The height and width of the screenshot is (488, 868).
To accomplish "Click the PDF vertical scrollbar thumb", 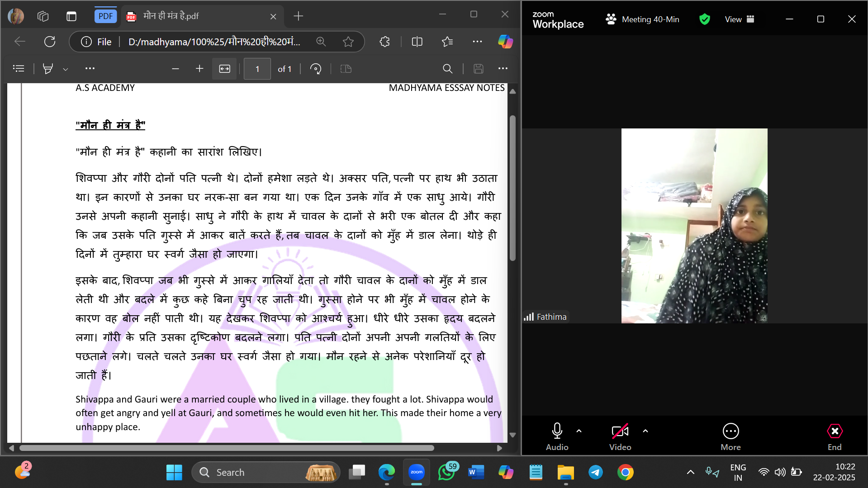I will pyautogui.click(x=512, y=188).
